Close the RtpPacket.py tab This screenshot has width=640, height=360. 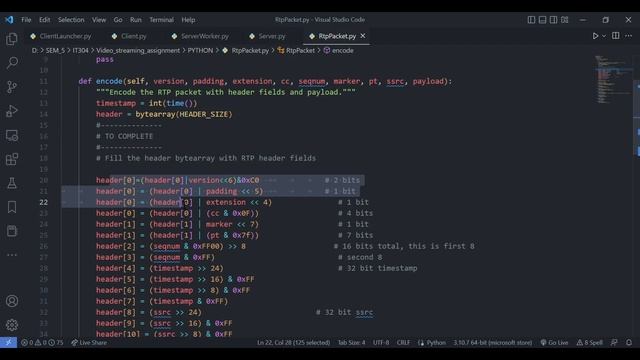point(363,36)
